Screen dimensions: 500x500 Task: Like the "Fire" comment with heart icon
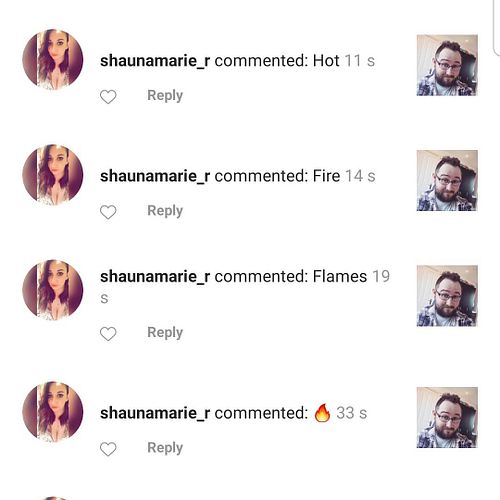pyautogui.click(x=108, y=212)
